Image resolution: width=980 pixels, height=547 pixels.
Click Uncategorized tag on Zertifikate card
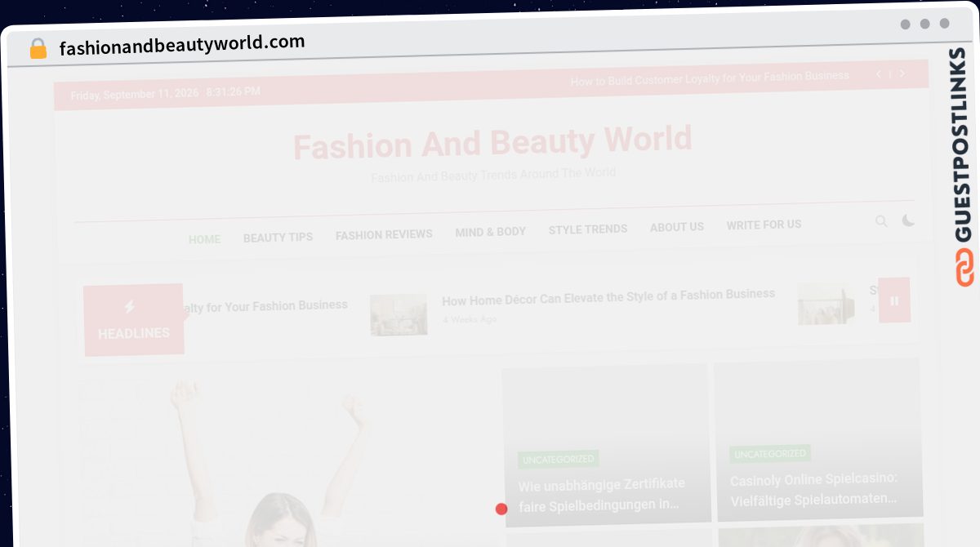pos(559,459)
